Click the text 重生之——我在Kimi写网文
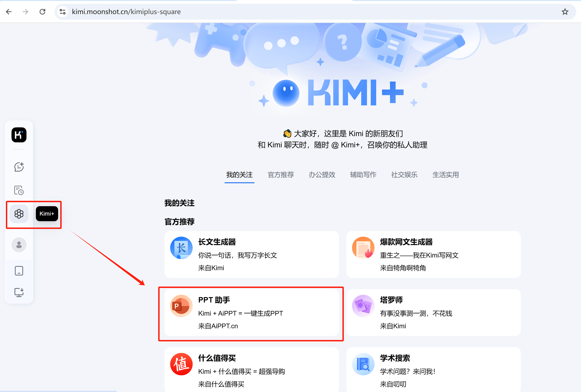Screen dimensions: 581x392 [419, 255]
